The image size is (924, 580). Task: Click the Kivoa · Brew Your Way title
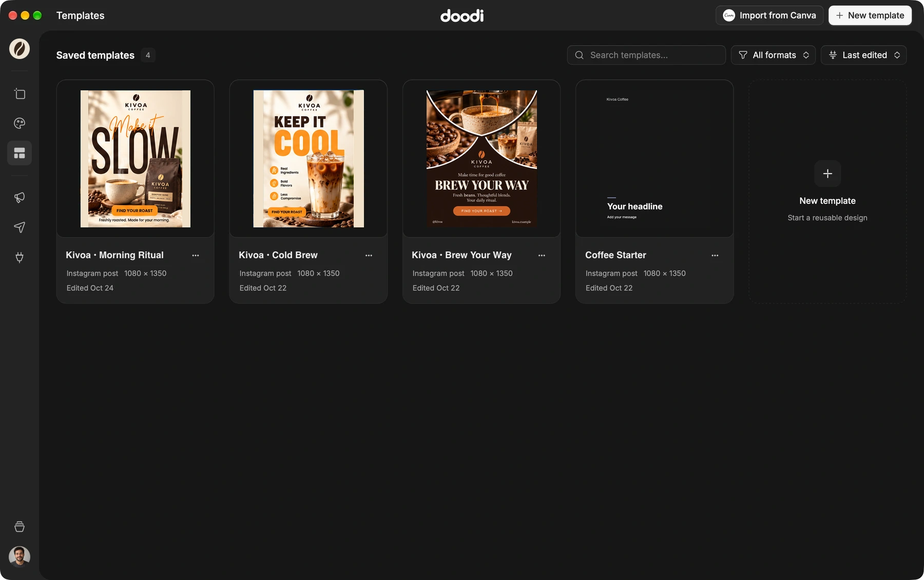click(x=461, y=255)
